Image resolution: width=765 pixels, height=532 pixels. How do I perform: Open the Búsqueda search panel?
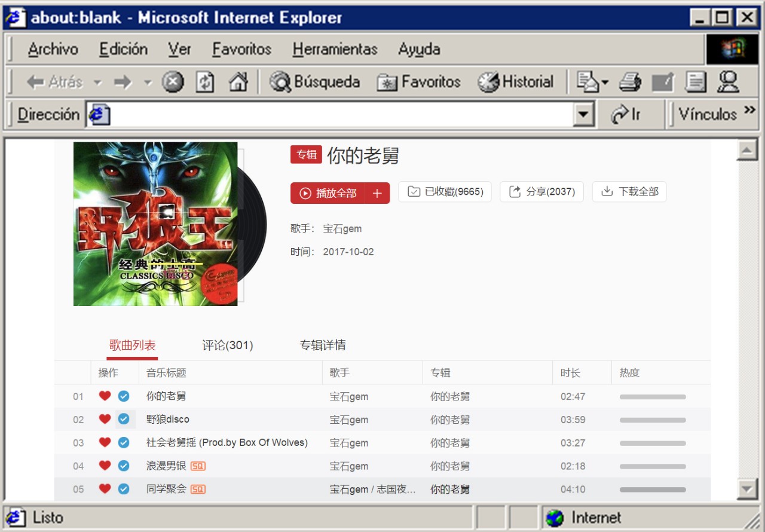[x=314, y=82]
